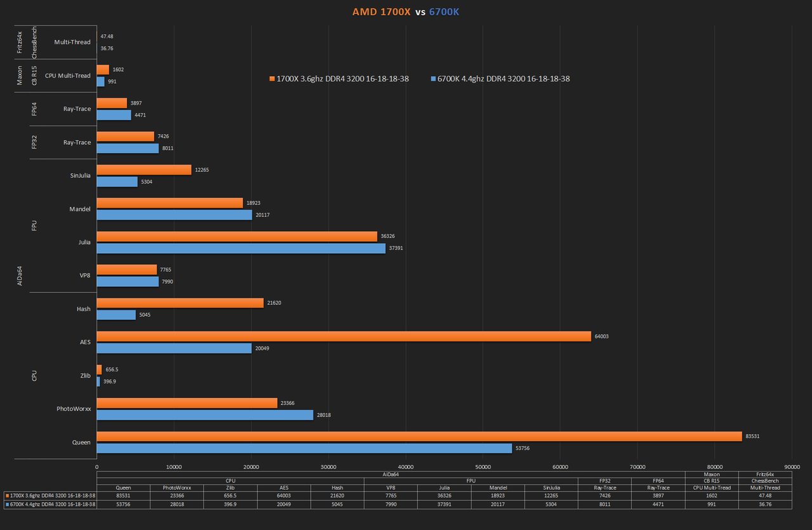Click the Zlib category axis label
The width and height of the screenshot is (812, 530).
pyautogui.click(x=85, y=376)
